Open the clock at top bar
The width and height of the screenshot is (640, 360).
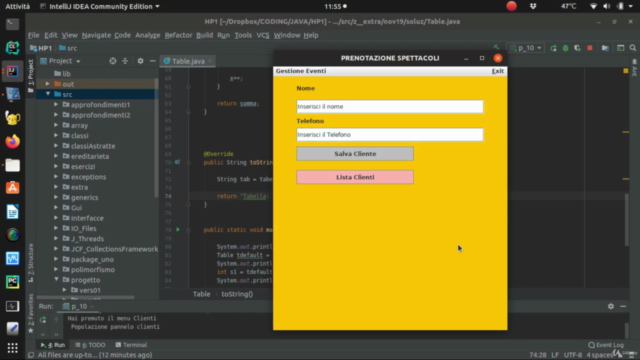pyautogui.click(x=336, y=6)
